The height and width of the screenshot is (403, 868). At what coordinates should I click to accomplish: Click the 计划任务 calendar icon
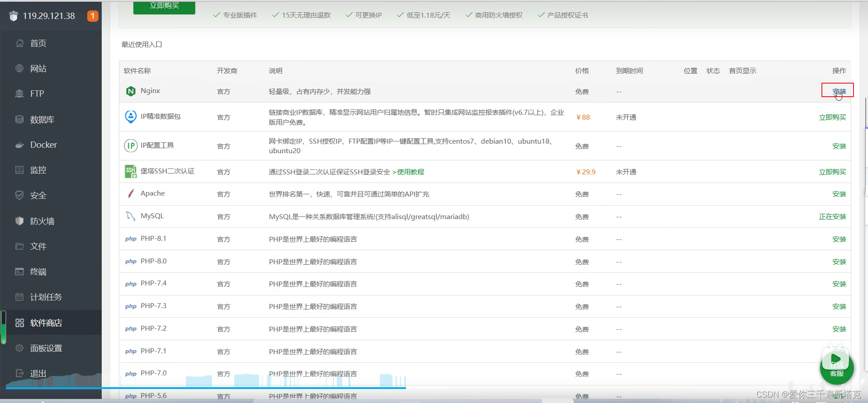coord(19,297)
